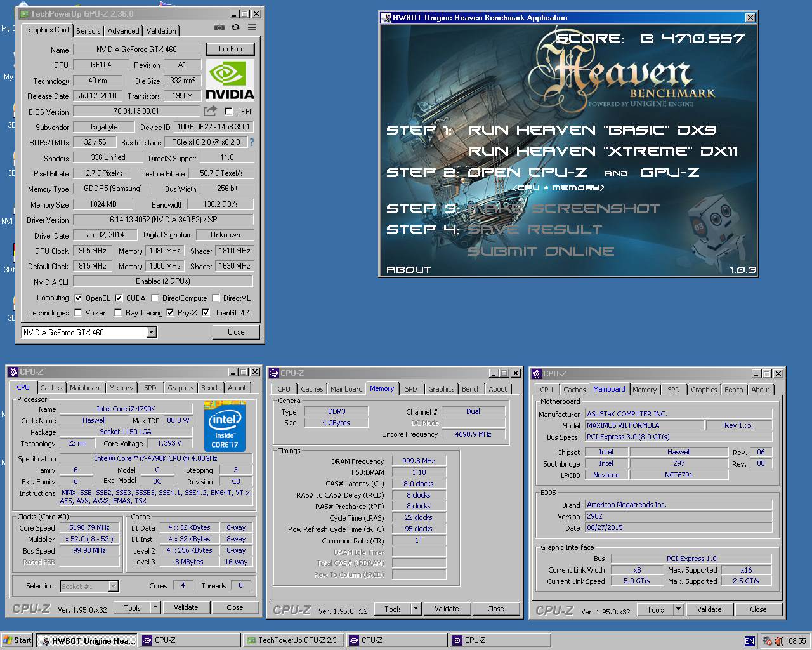
Task: Toggle the CUDA checkbox
Action: pos(119,298)
